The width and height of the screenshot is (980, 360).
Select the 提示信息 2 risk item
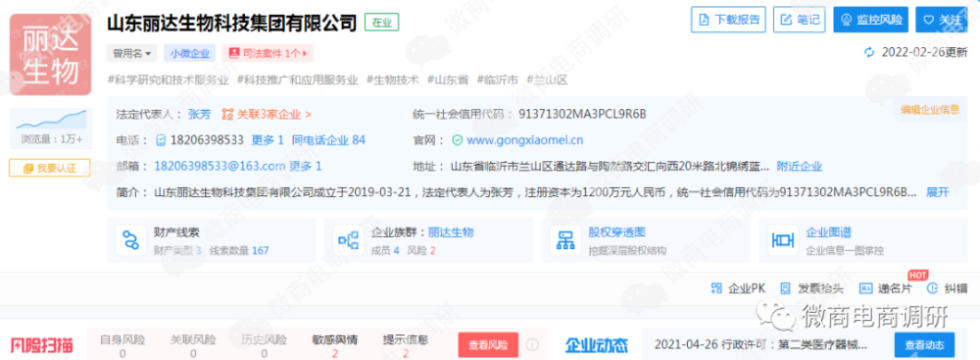pyautogui.click(x=406, y=346)
